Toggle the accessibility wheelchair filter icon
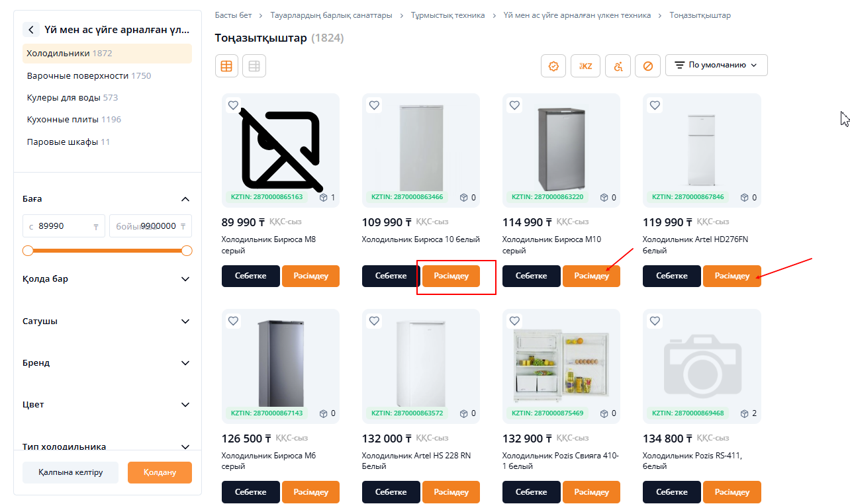 [618, 65]
